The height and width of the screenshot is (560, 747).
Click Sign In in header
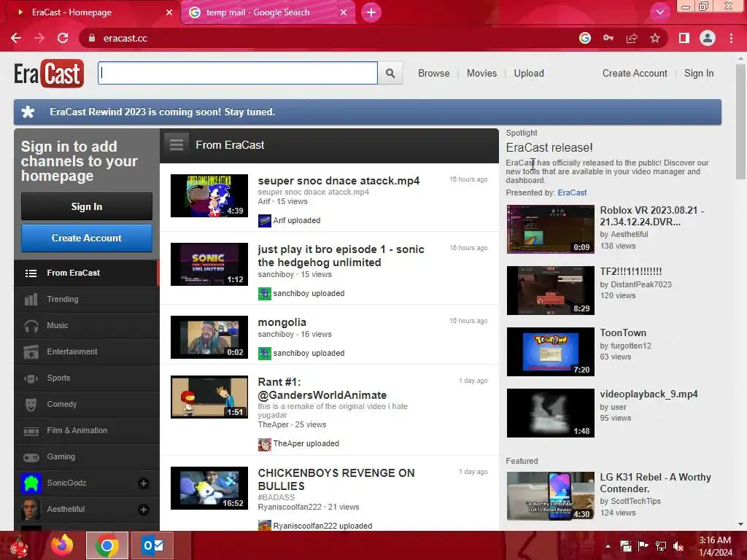point(699,74)
